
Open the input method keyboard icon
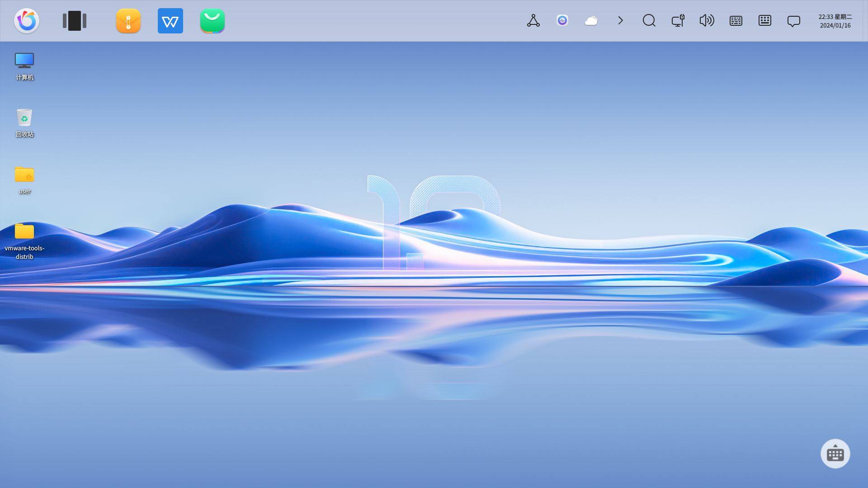(736, 21)
